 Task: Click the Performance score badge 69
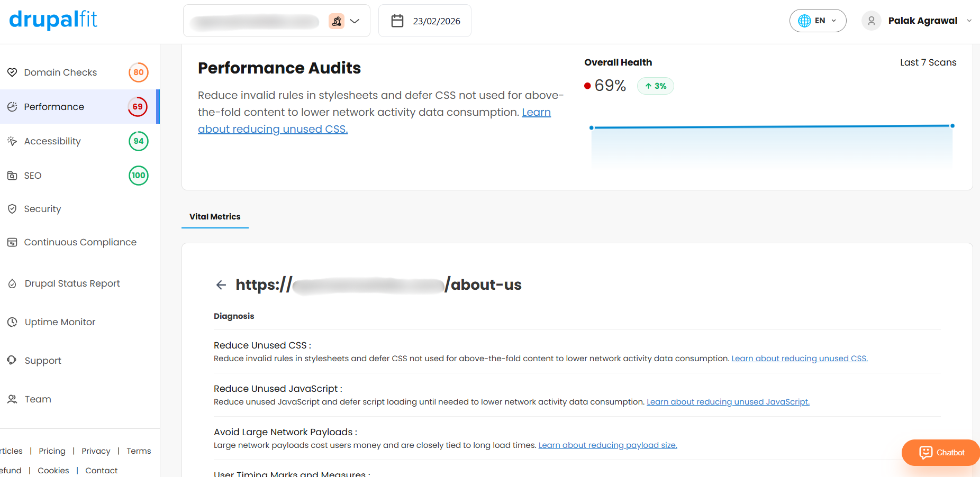tap(138, 107)
